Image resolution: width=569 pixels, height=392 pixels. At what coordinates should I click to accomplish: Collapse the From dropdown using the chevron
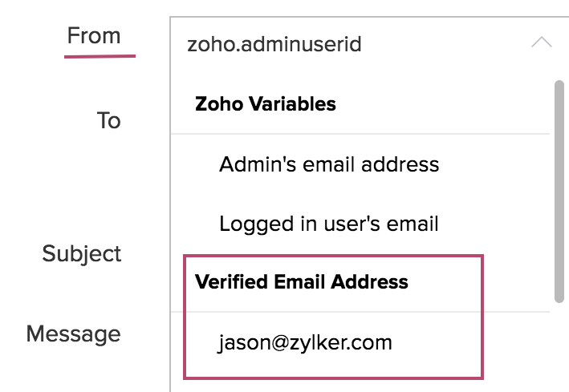[542, 42]
